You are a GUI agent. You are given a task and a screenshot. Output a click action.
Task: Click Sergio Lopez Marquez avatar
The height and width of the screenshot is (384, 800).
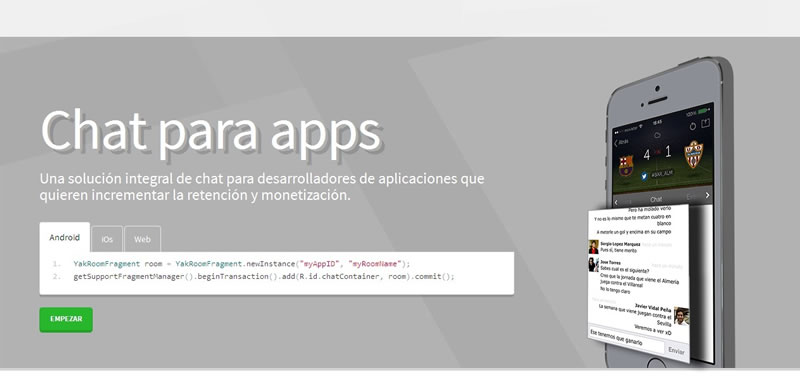[x=593, y=247]
